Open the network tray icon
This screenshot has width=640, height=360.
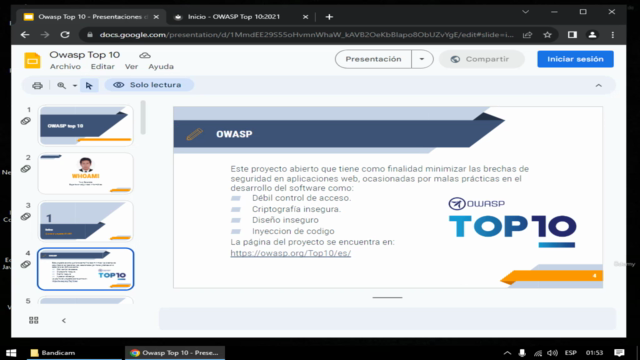(538, 353)
